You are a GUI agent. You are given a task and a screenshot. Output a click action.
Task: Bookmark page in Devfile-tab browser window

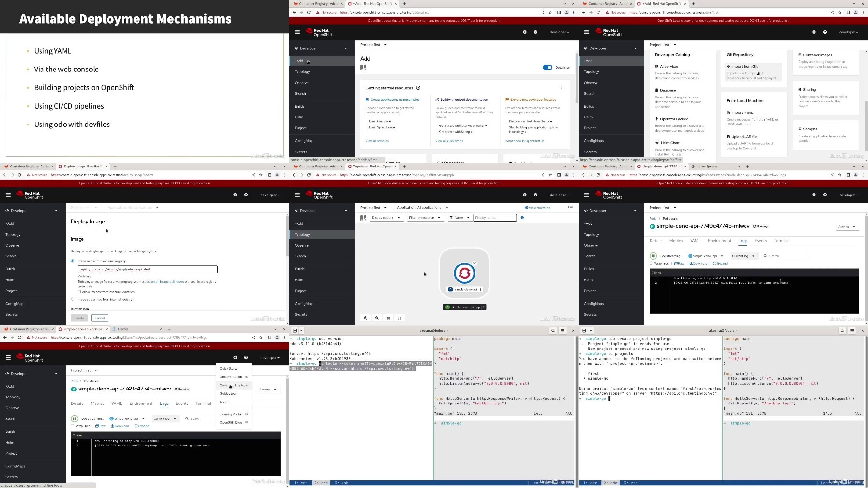click(261, 337)
